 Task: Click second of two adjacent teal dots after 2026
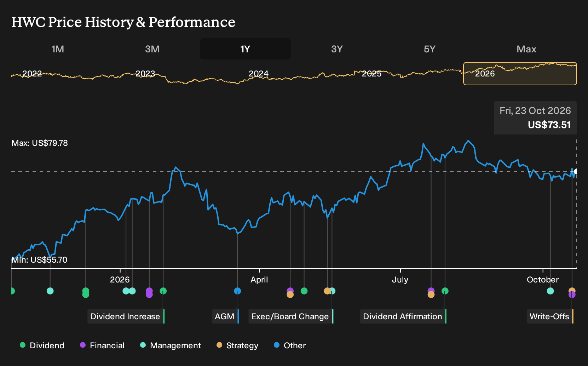pos(132,291)
